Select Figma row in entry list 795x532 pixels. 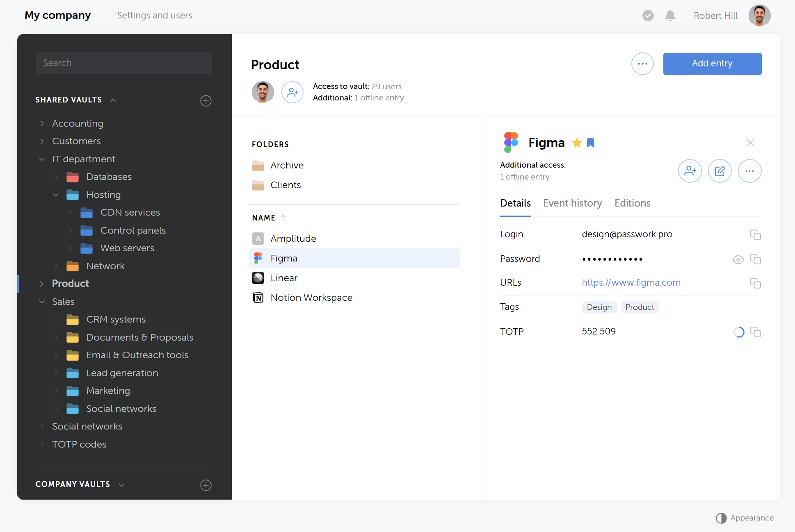coord(354,258)
